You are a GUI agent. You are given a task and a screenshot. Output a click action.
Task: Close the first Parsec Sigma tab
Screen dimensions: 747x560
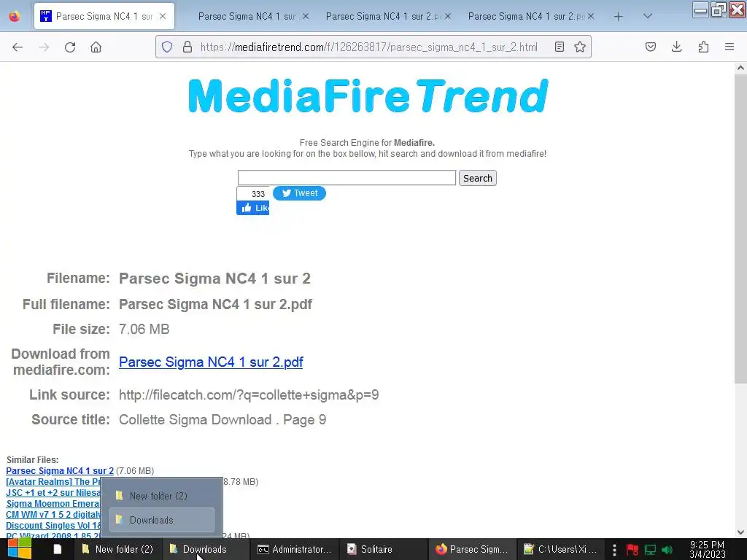[163, 16]
